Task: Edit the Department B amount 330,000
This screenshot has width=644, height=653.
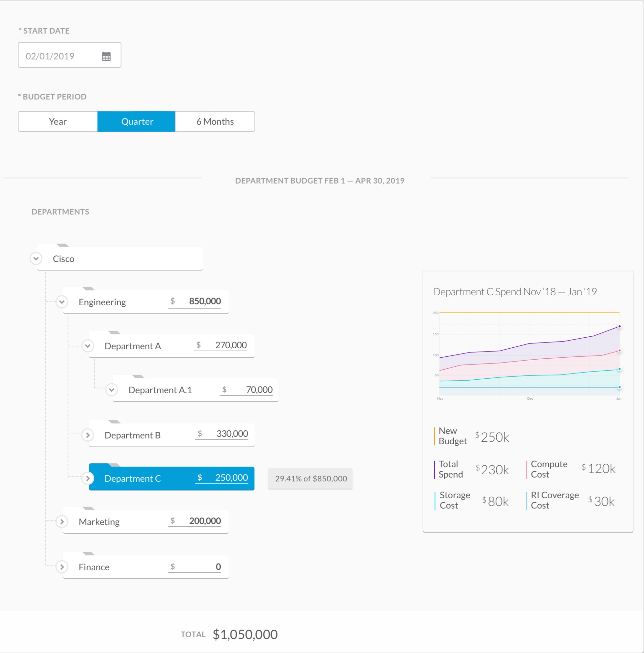Action: point(232,434)
